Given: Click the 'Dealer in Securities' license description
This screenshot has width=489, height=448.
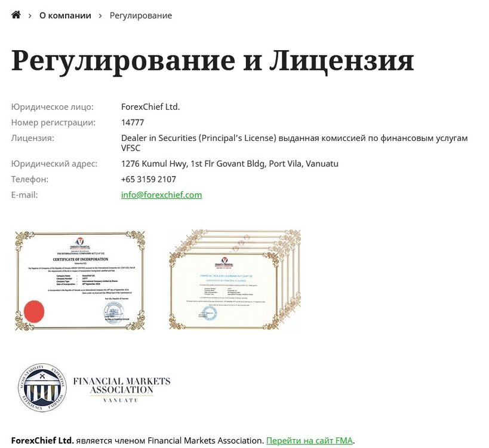Looking at the screenshot, I should (x=294, y=143).
